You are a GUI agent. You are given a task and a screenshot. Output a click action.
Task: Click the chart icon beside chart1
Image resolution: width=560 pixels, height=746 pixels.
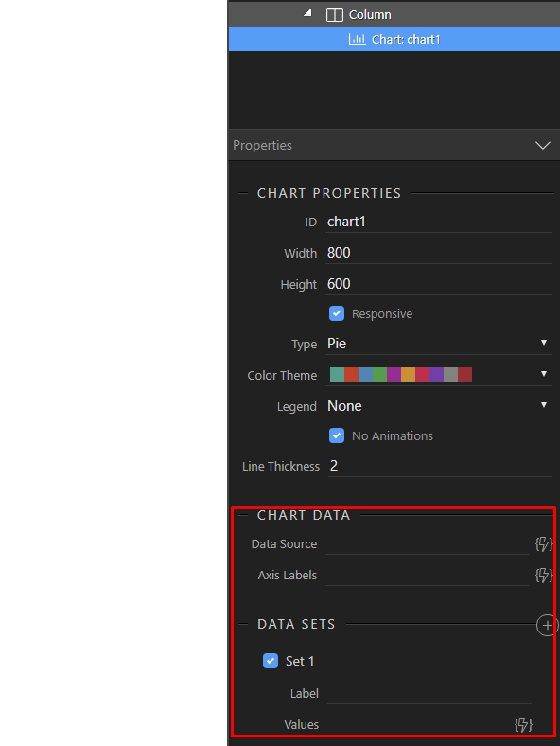pos(357,39)
